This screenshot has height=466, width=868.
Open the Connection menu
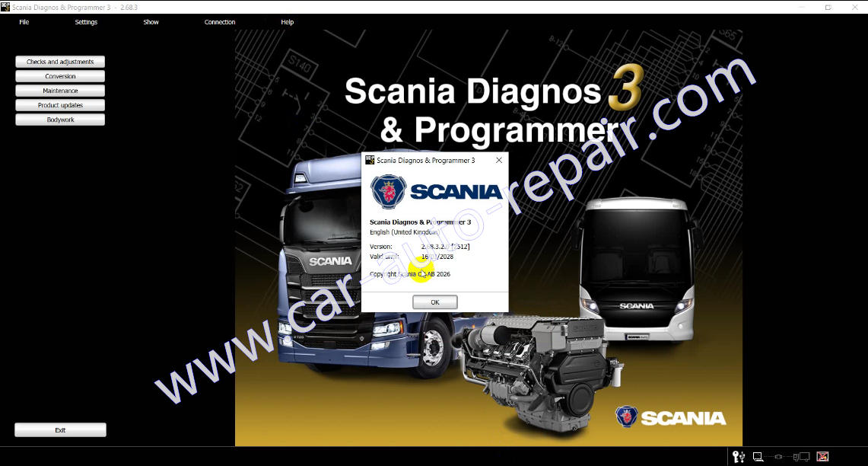coord(219,22)
